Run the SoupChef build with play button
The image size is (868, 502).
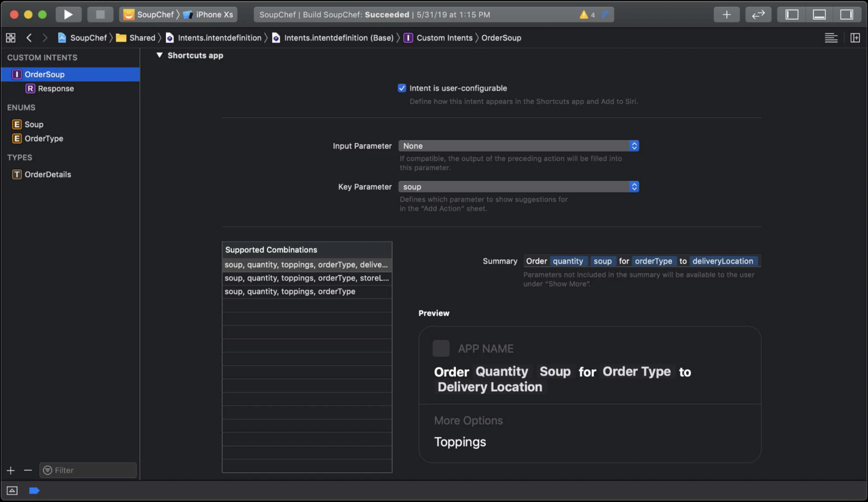(68, 15)
